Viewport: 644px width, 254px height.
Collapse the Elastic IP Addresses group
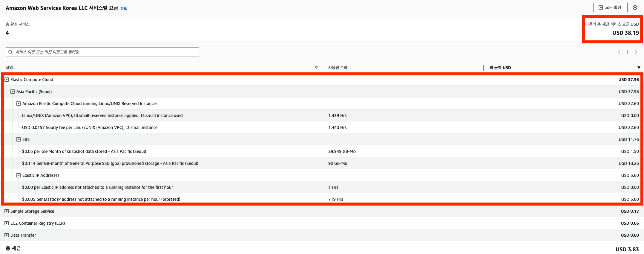tap(19, 175)
